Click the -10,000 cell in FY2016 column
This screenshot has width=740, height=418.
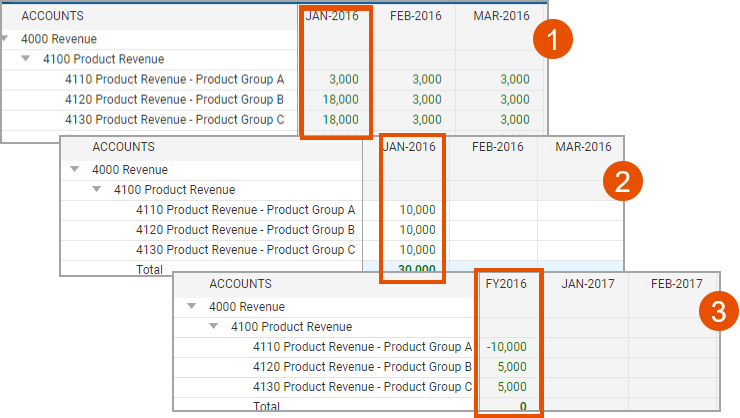(x=506, y=347)
